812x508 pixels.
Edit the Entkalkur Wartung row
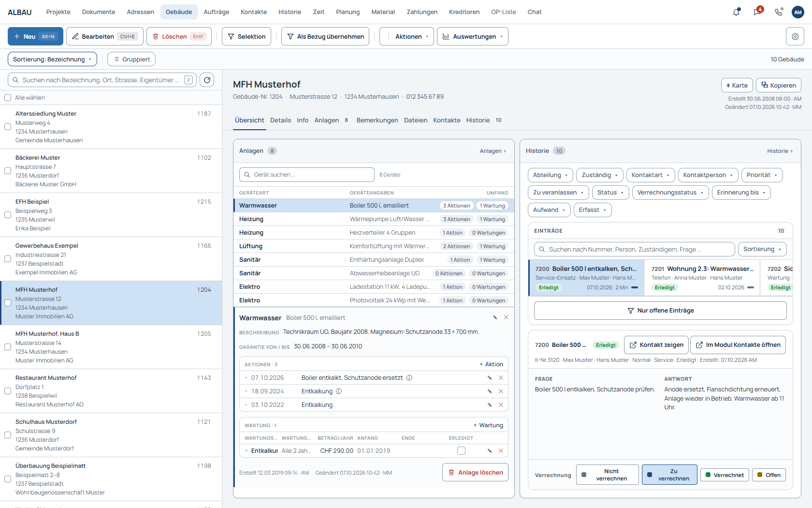coord(490,451)
